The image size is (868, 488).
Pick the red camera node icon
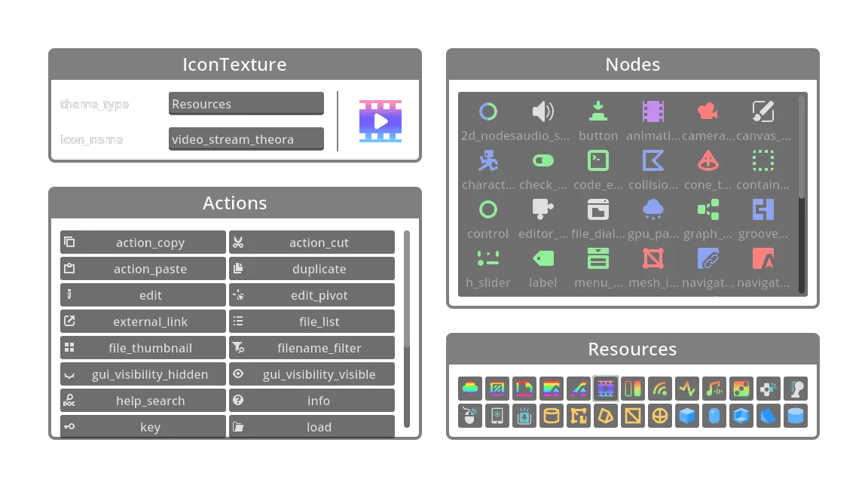click(708, 111)
